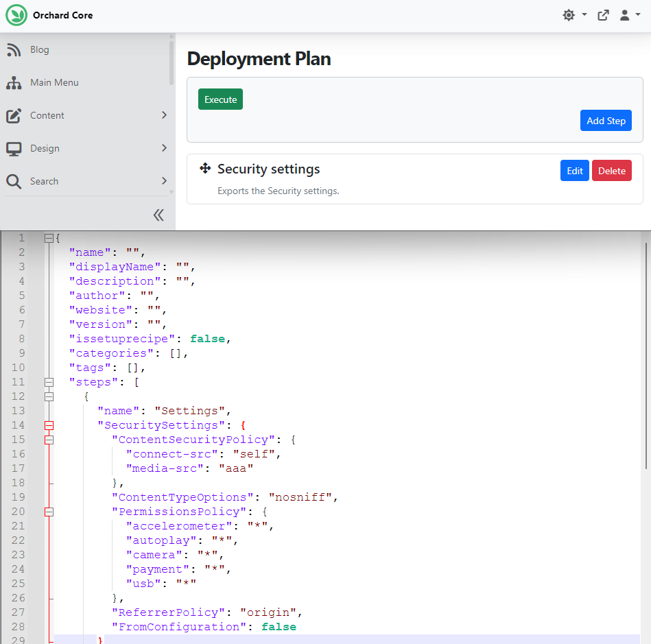
Task: Collapse the PermissionsPolicy fold marker
Action: point(49,512)
